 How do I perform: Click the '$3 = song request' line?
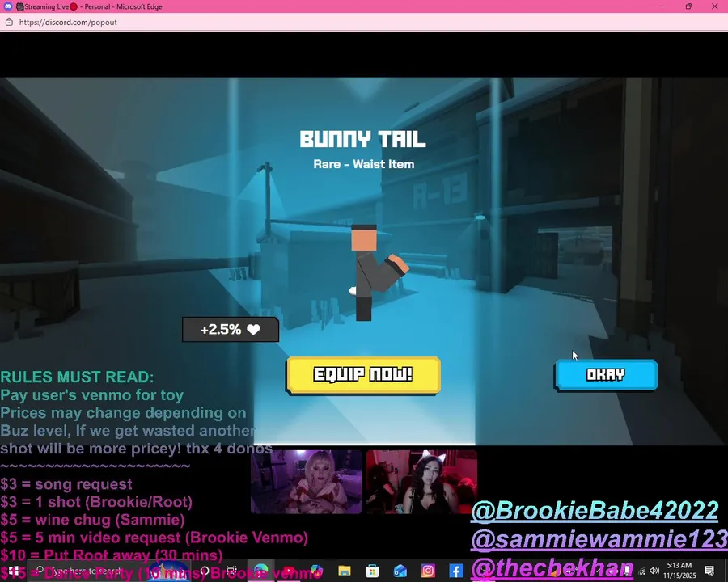pyautogui.click(x=66, y=484)
